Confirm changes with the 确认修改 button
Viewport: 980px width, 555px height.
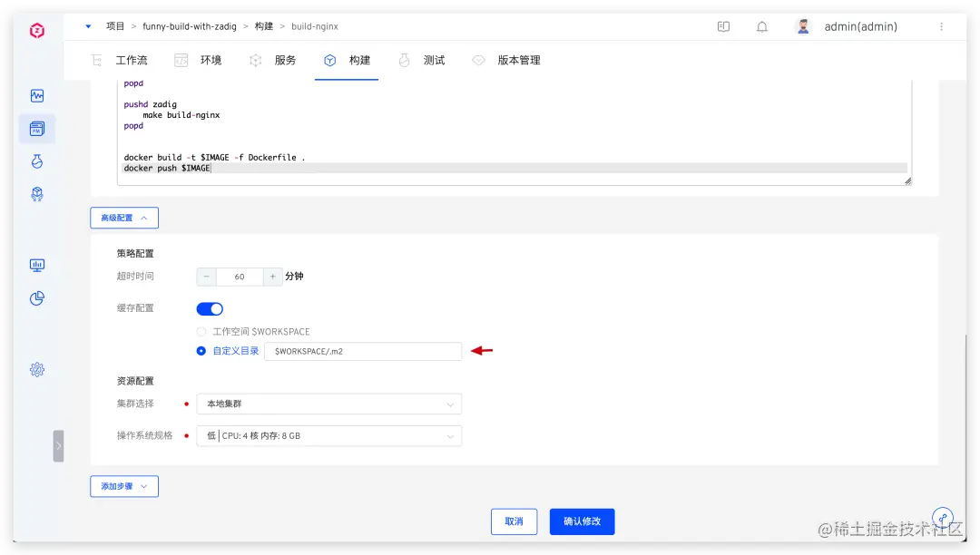[x=583, y=521]
